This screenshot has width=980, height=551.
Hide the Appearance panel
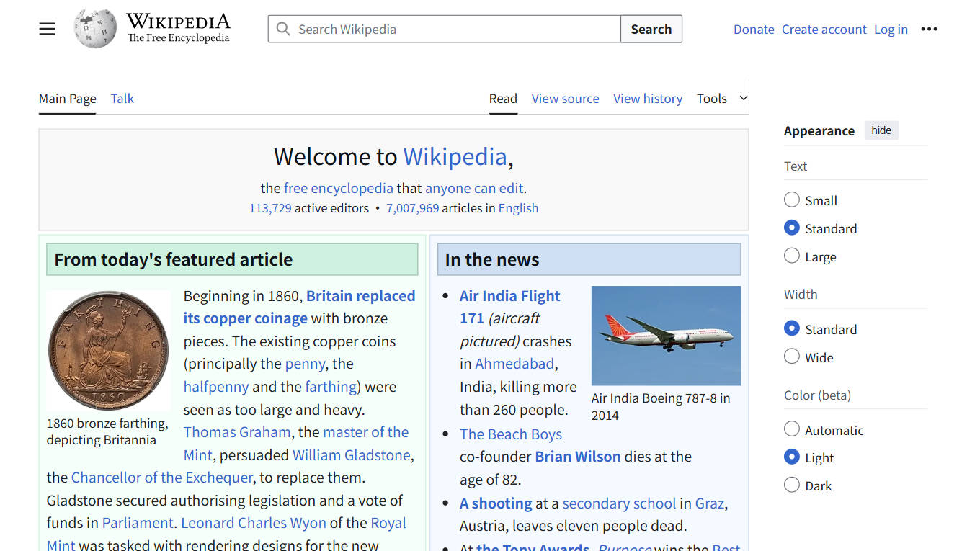click(881, 130)
